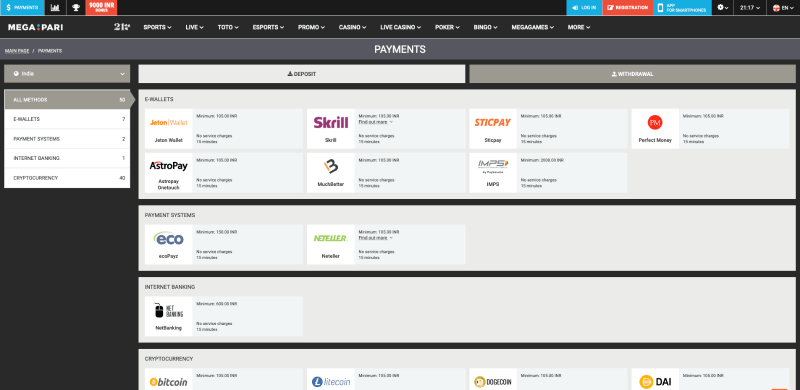Image resolution: width=800 pixels, height=390 pixels.
Task: Open the 21 games icon
Action: [122, 27]
